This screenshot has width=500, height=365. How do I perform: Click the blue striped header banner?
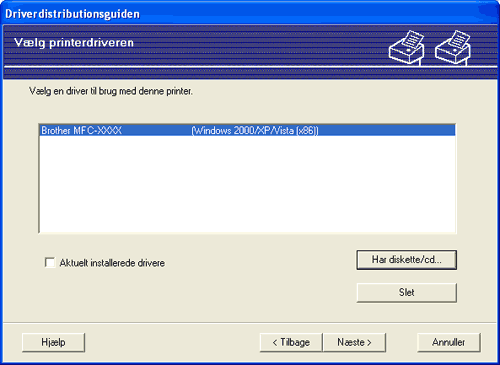(x=250, y=52)
